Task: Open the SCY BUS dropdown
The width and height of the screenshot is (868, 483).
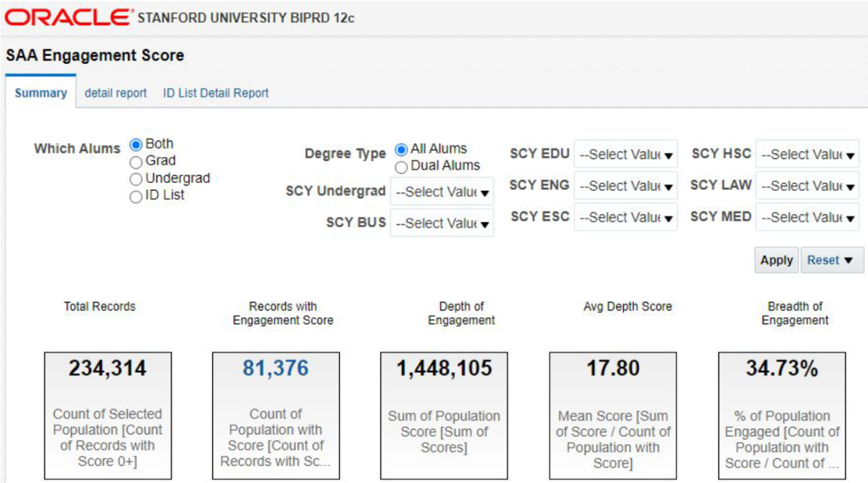Action: pyautogui.click(x=442, y=223)
